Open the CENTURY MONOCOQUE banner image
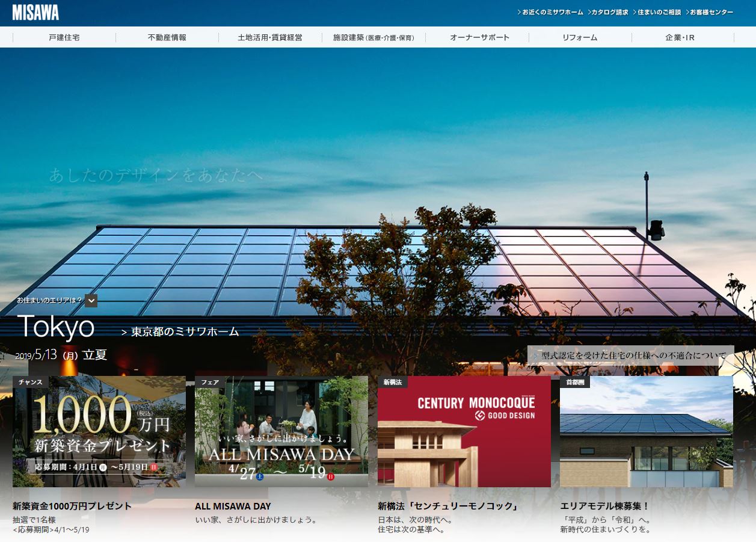Image resolution: width=756 pixels, height=542 pixels. (x=464, y=431)
